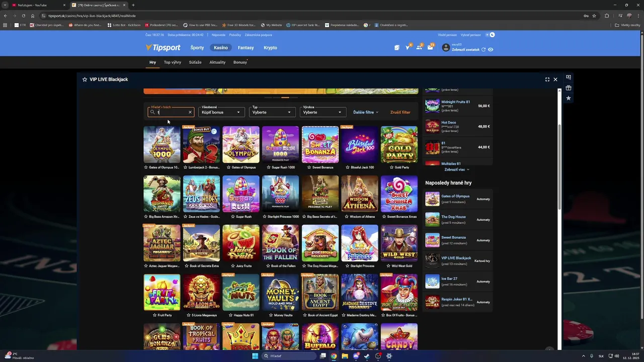Open the Bonusy tab

[x=240, y=62]
